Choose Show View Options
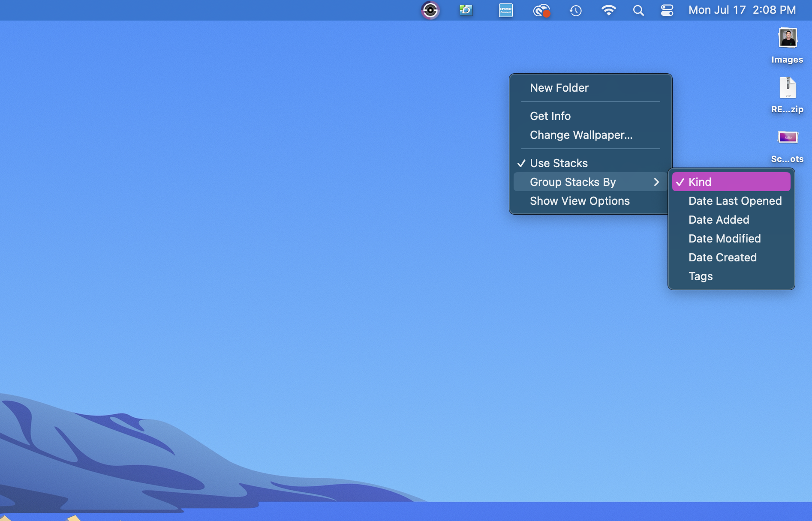 590,201
